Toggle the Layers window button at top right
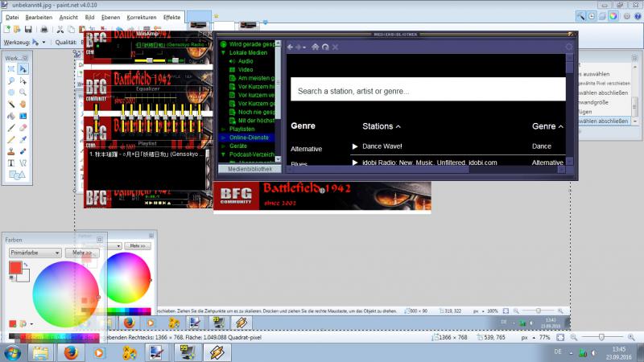Viewport: 644px width, 362px height. pyautogui.click(x=602, y=16)
